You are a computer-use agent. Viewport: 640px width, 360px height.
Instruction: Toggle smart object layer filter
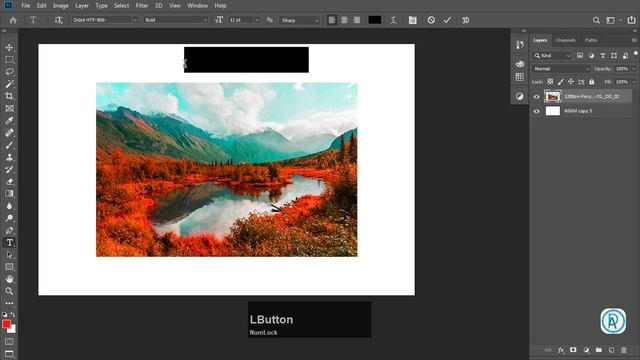click(x=625, y=56)
